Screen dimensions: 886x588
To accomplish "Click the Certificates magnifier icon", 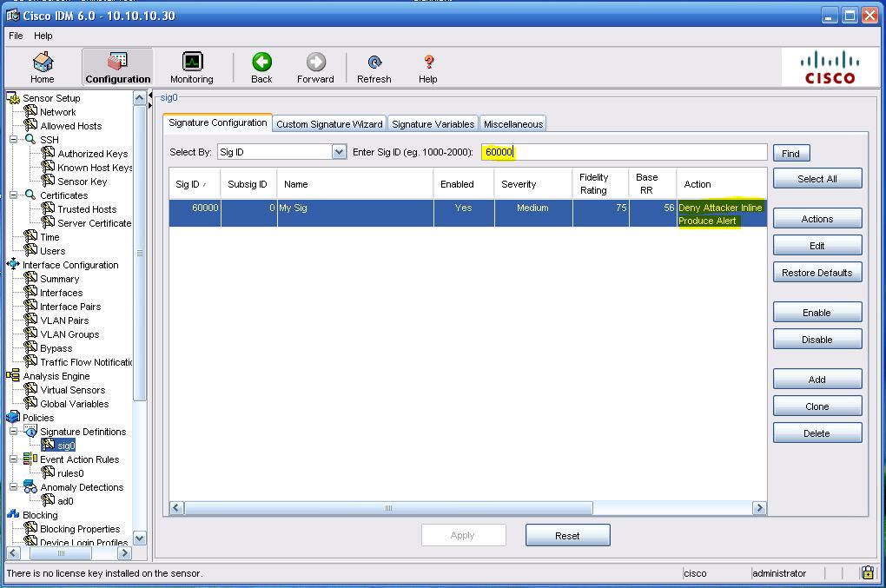I will [x=30, y=195].
